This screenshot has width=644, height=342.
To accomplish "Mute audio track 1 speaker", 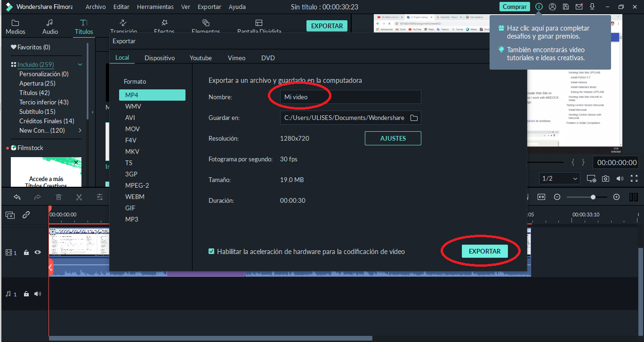I will pyautogui.click(x=38, y=294).
